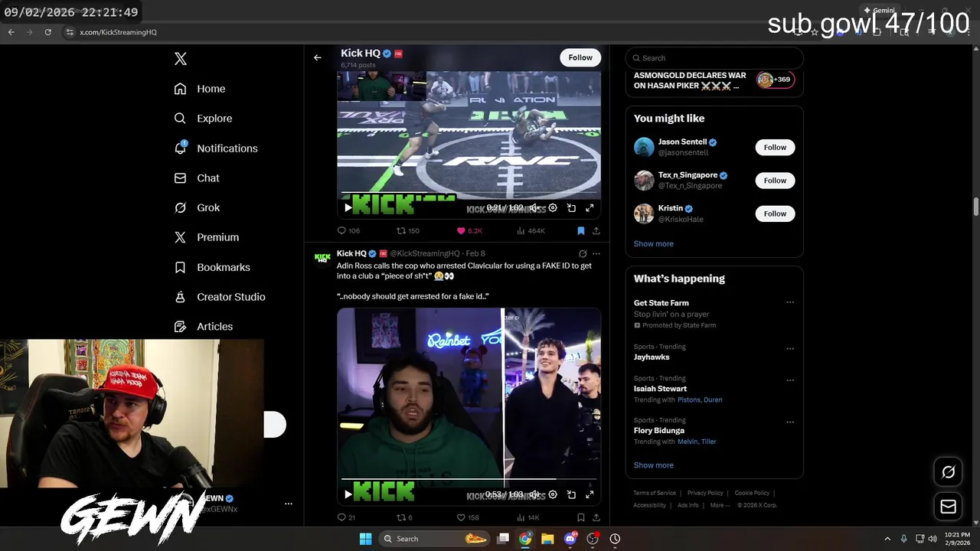This screenshot has height=551, width=980.
Task: Click Grok explain icon on Adin Ross post
Action: pyautogui.click(x=583, y=253)
